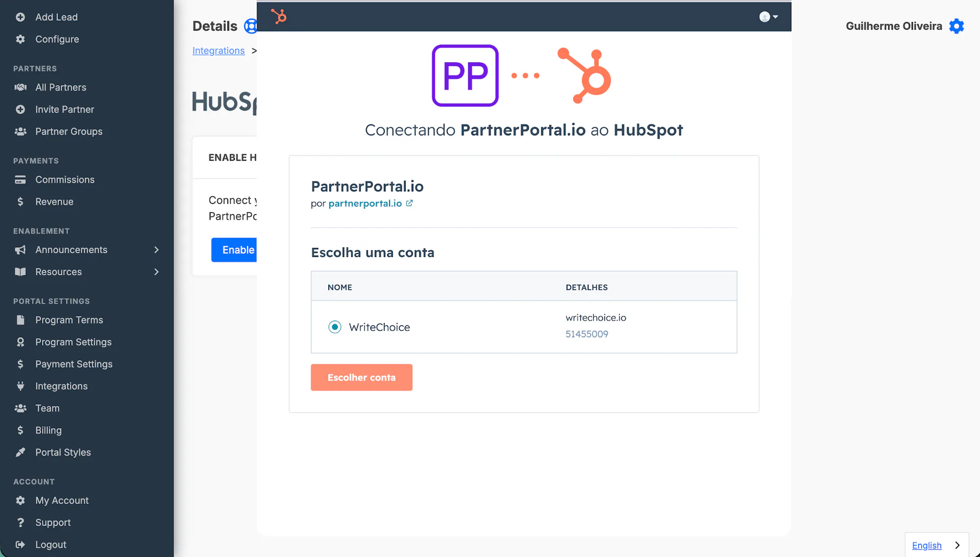The width and height of the screenshot is (980, 557).
Task: Click the Payment Settings dollar icon
Action: pyautogui.click(x=20, y=364)
